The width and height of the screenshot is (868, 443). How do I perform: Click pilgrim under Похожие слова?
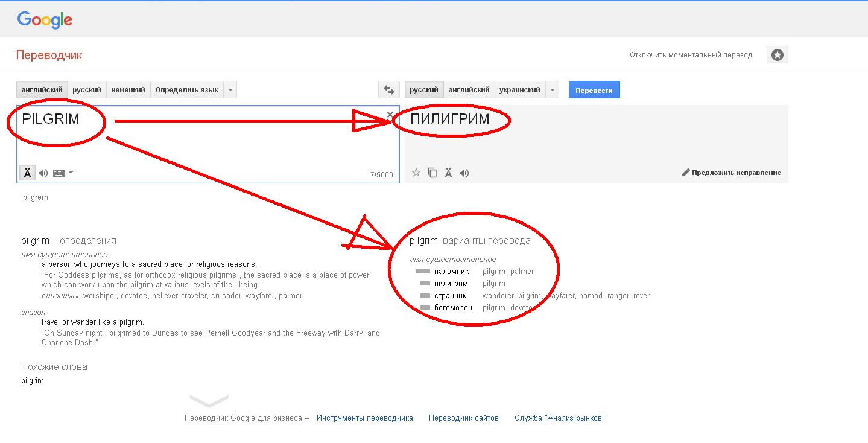tap(33, 381)
